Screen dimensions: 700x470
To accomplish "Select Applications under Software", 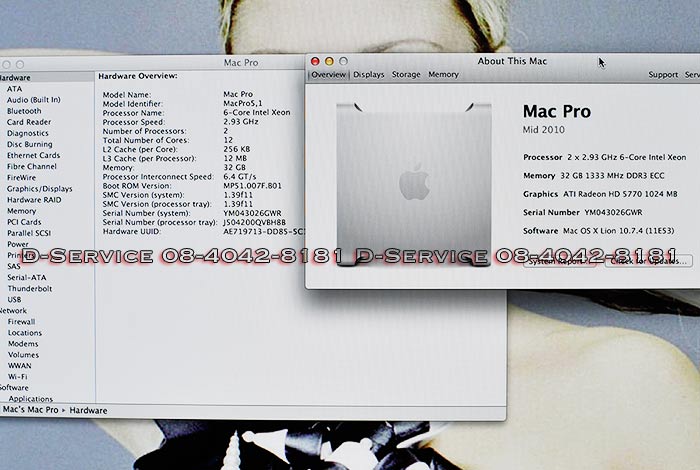I will pyautogui.click(x=30, y=399).
